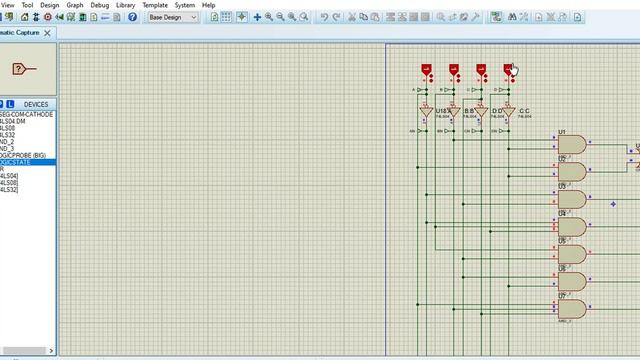This screenshot has height=360, width=640.
Task: Click the overview preview window thumbnail
Action: point(28,69)
